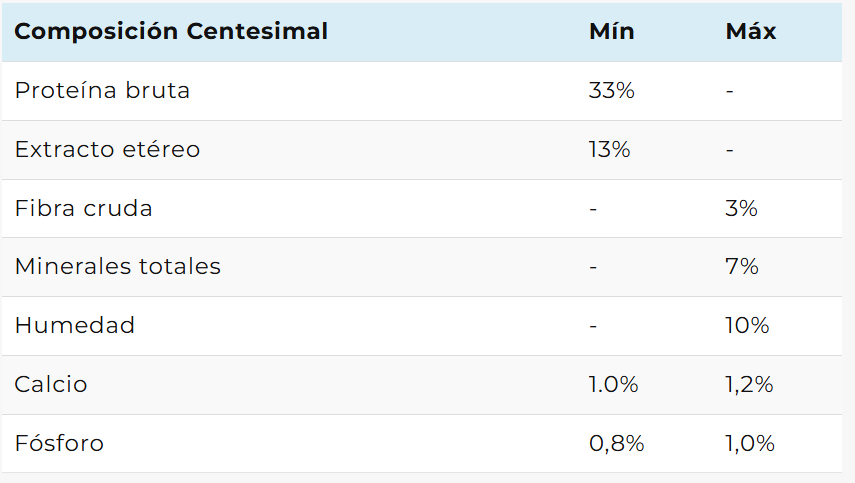Select the 13% Extracto etéreo value
Viewport: 855px width, 483px height.
click(609, 150)
